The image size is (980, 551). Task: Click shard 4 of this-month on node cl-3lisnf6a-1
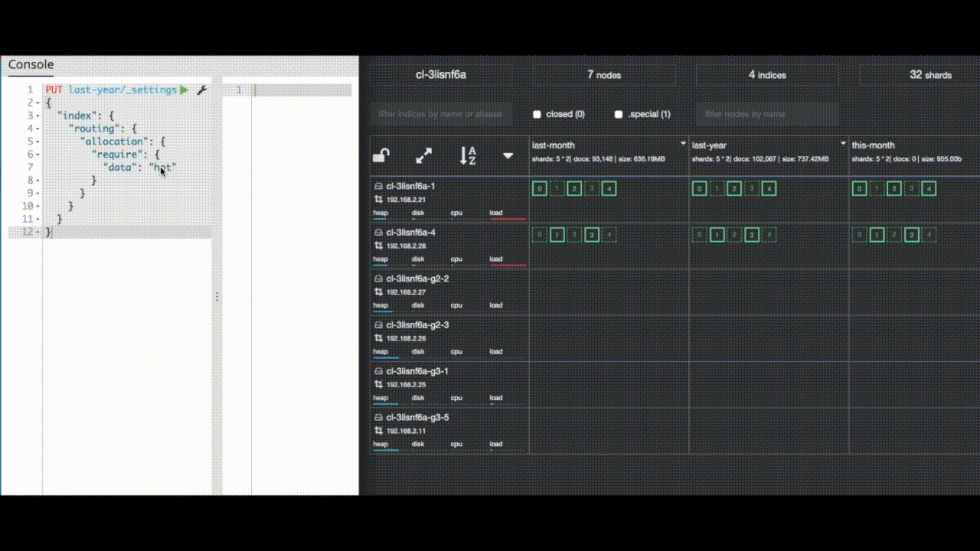(x=929, y=188)
